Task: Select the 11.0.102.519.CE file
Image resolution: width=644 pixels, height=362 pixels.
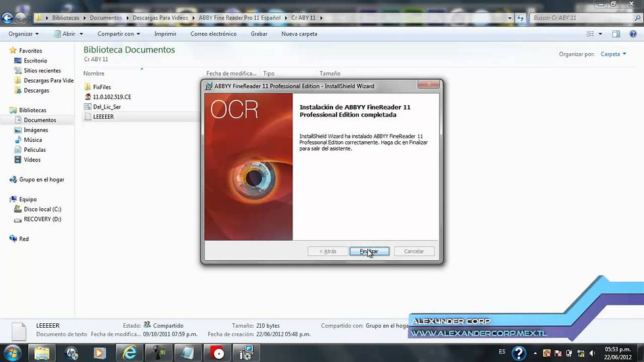Action: [112, 97]
